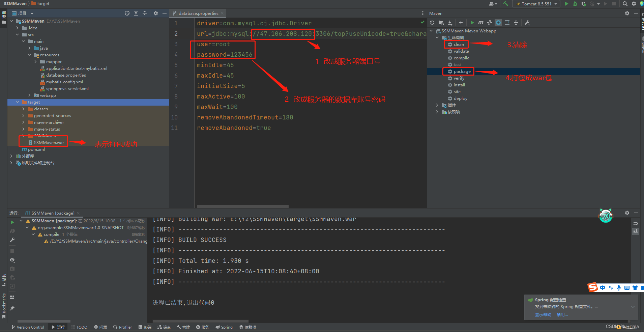The width and height of the screenshot is (644, 332).
Task: Build the project with the hammer icon
Action: tap(505, 4)
